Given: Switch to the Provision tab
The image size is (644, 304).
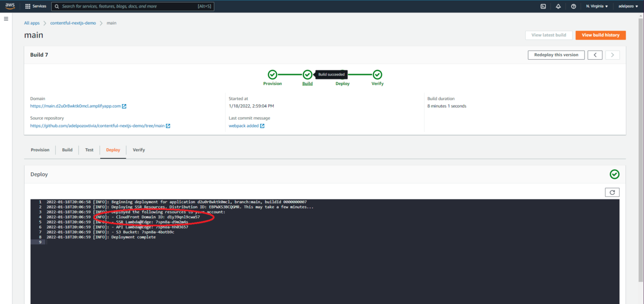Looking at the screenshot, I should pos(40,150).
